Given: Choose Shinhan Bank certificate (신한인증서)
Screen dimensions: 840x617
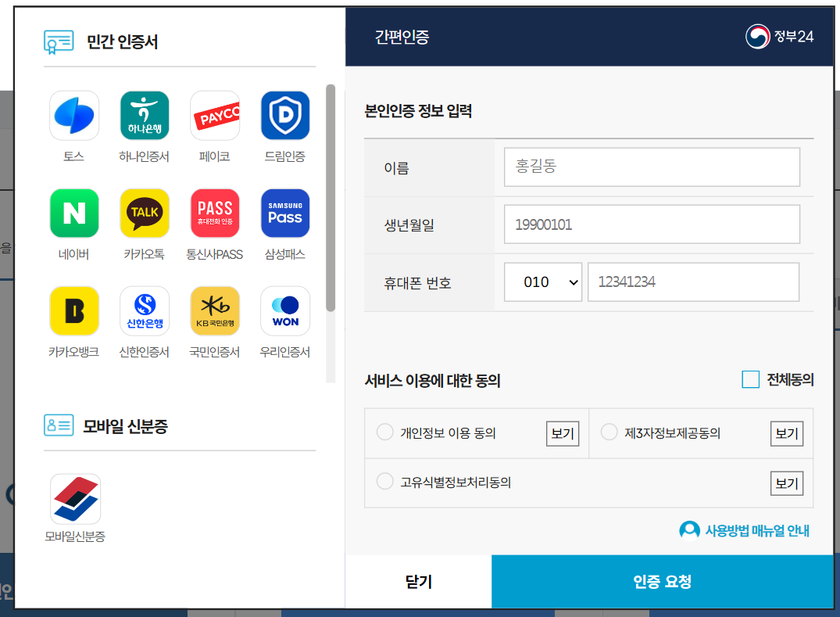Looking at the screenshot, I should (x=145, y=311).
